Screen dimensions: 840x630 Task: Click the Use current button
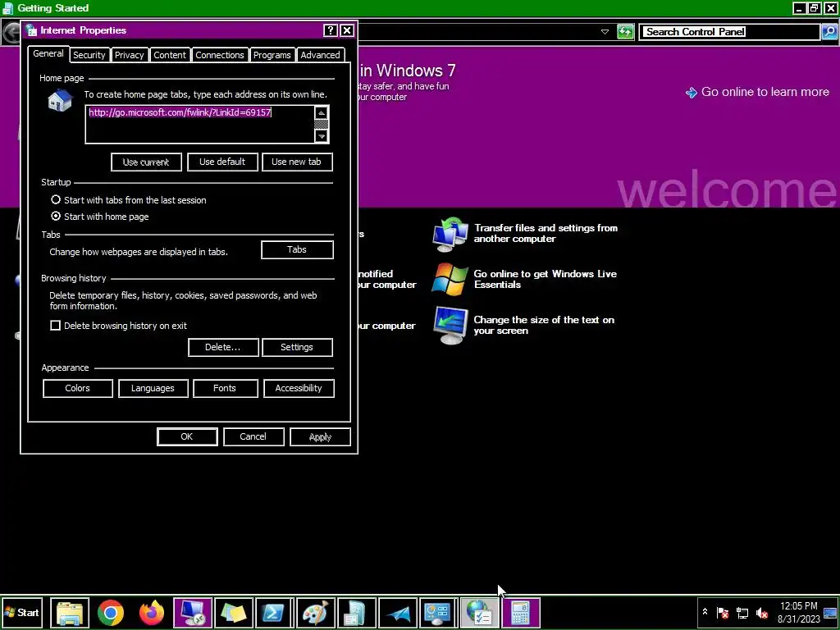pyautogui.click(x=146, y=162)
